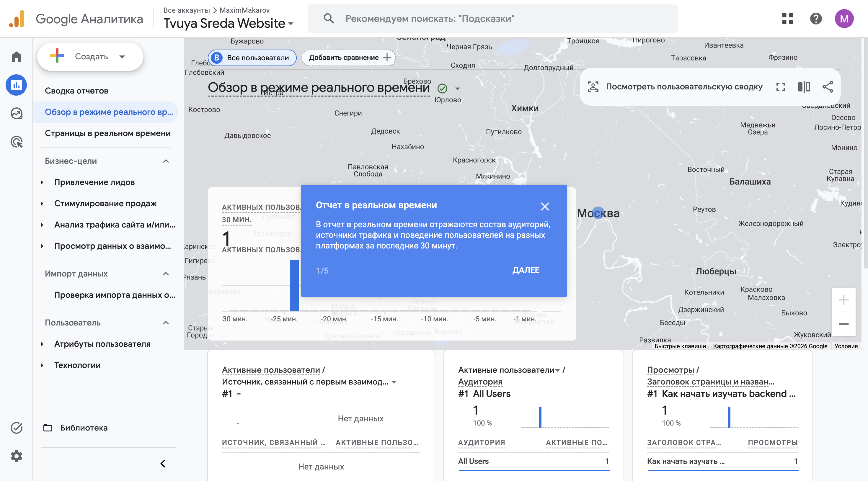Click the green data status check icon
The width and height of the screenshot is (868, 481).
tap(442, 88)
